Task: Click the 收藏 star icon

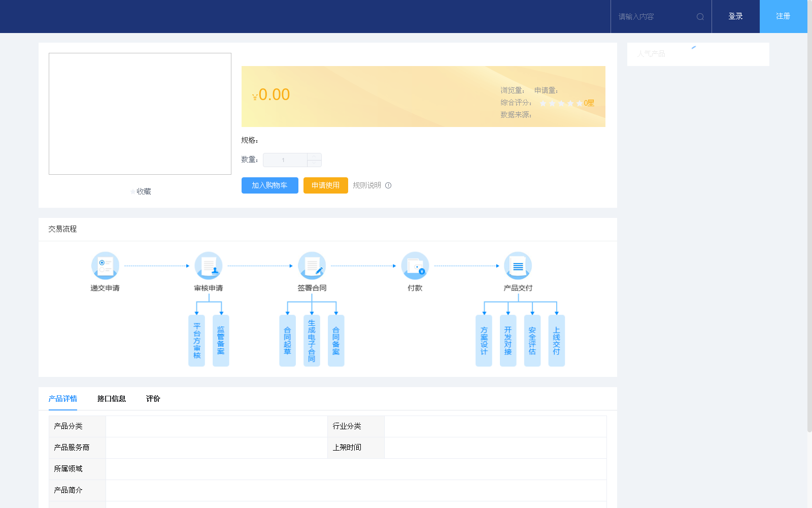Action: pos(133,192)
